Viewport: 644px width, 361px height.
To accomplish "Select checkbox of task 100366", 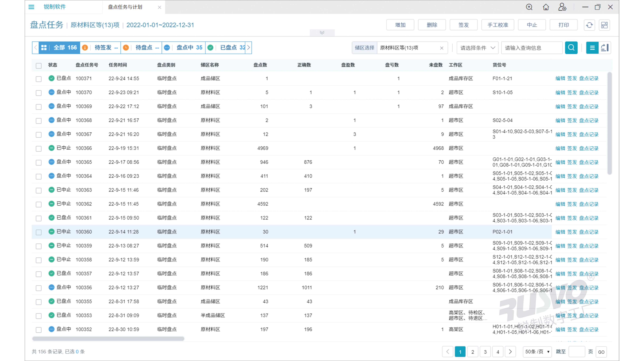I will pos(39,149).
